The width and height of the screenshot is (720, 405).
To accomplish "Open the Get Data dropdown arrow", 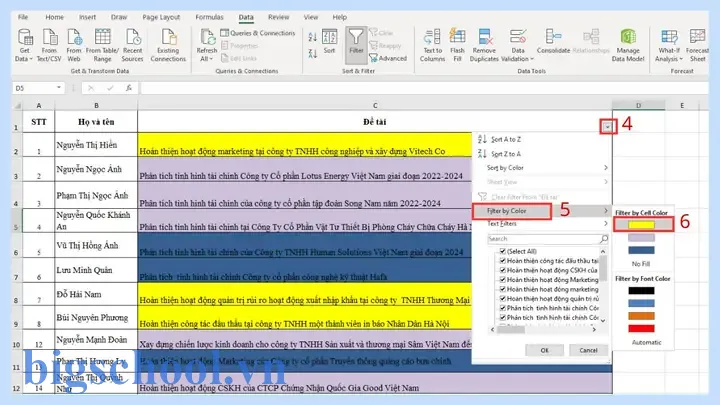I will [x=31, y=59].
